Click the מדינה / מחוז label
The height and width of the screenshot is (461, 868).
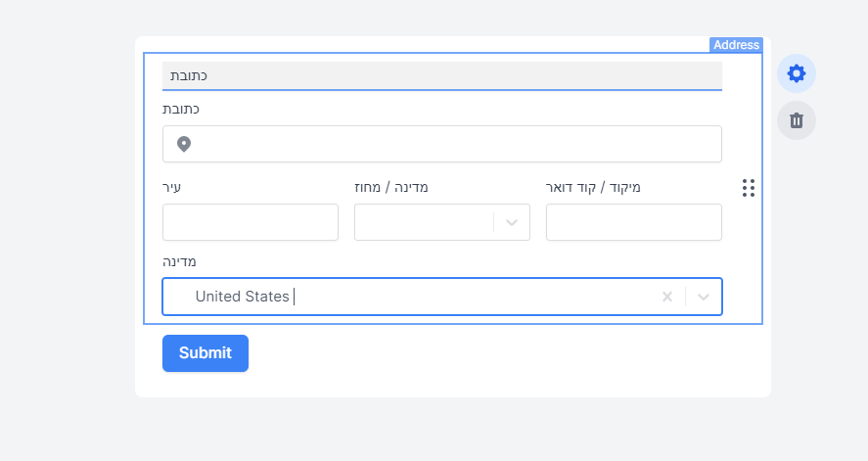click(391, 186)
